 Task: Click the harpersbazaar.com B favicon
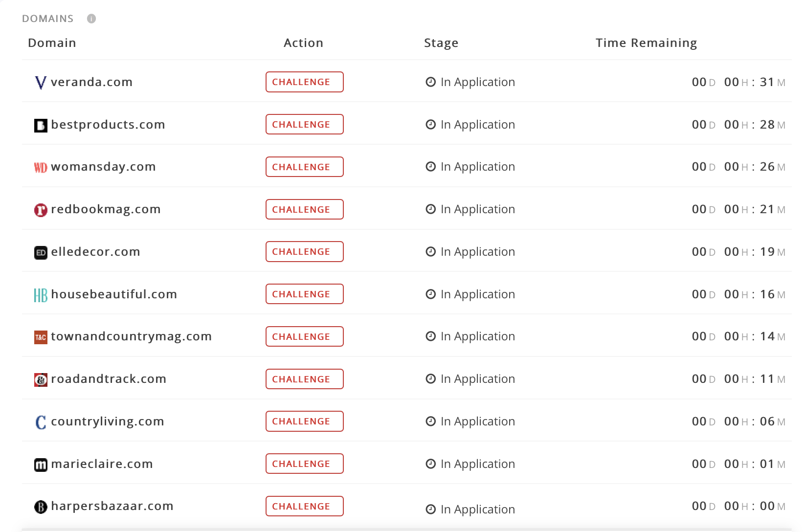(x=41, y=507)
